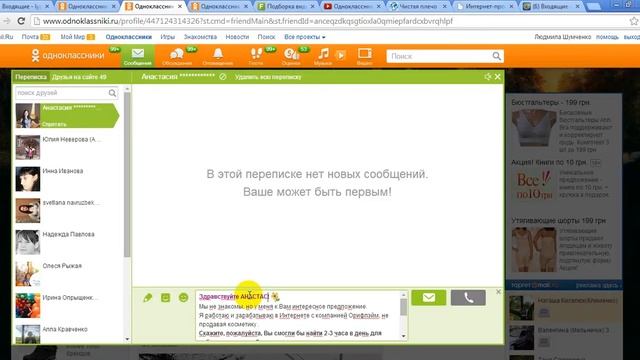
Task: Click the помощь link
Action: click(607, 37)
